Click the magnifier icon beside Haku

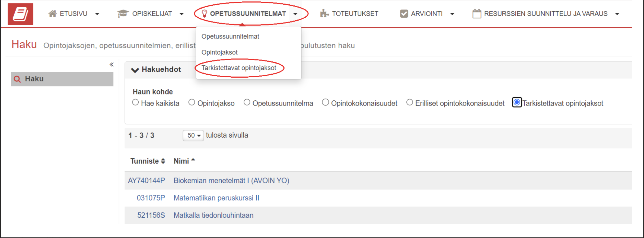pos(17,79)
